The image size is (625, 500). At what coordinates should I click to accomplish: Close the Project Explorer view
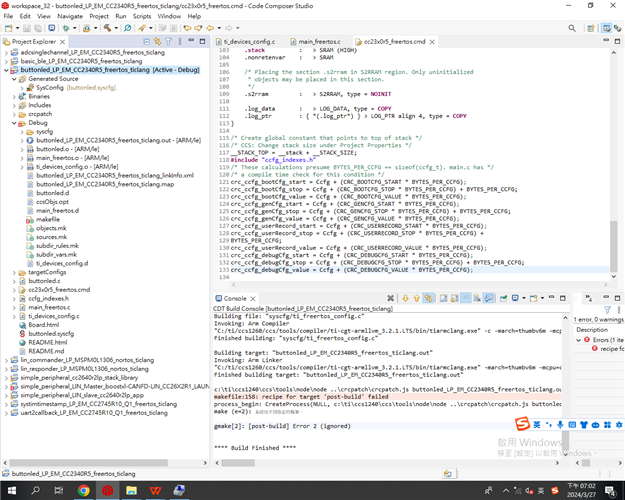click(63, 41)
